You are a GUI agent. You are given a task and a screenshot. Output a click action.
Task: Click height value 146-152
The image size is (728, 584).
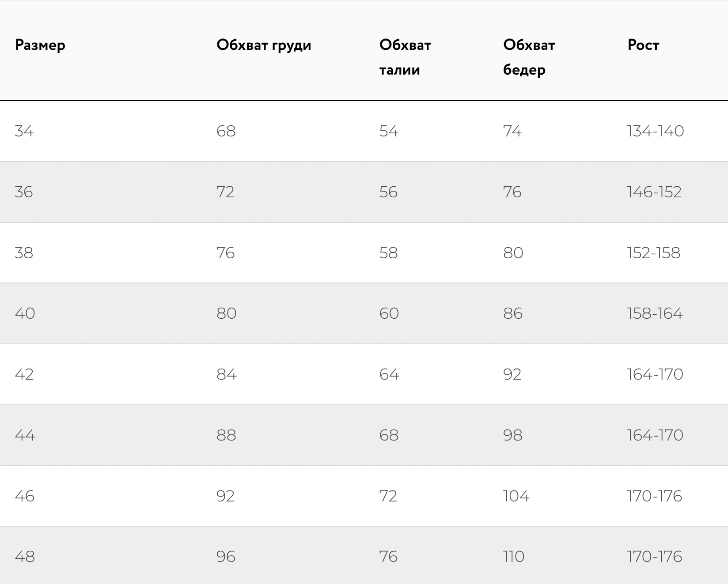tap(654, 192)
